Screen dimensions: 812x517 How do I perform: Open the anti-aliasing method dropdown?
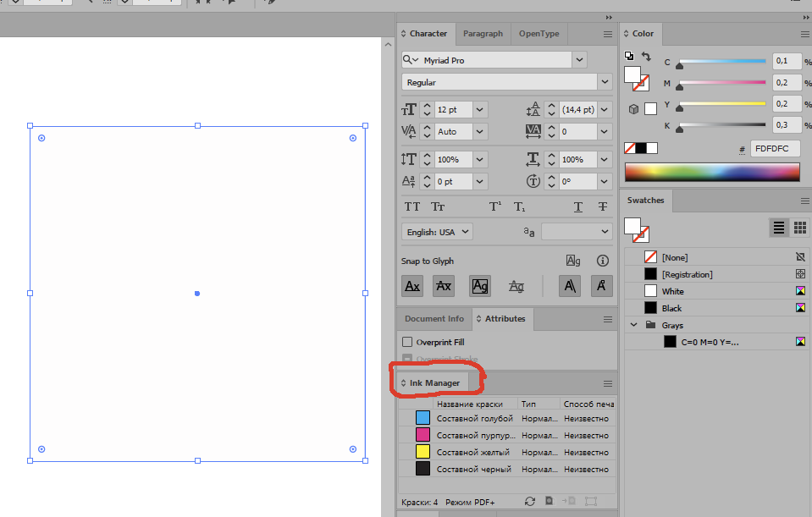(577, 231)
